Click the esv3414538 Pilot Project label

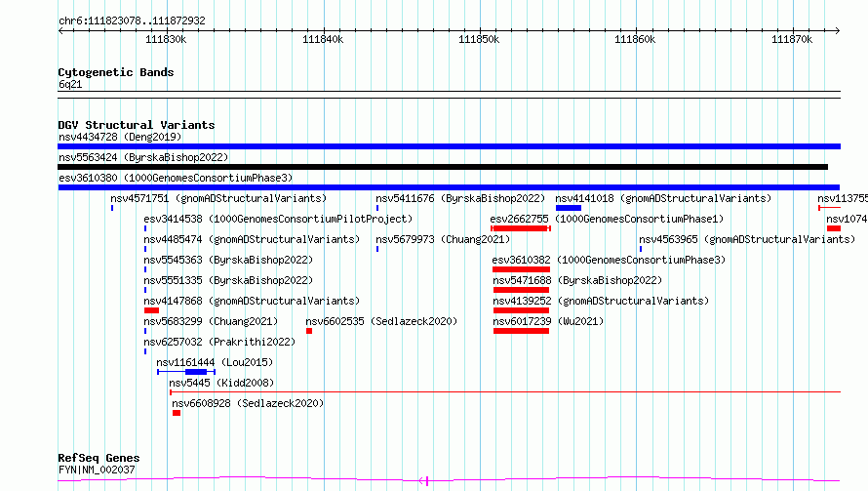278,219
